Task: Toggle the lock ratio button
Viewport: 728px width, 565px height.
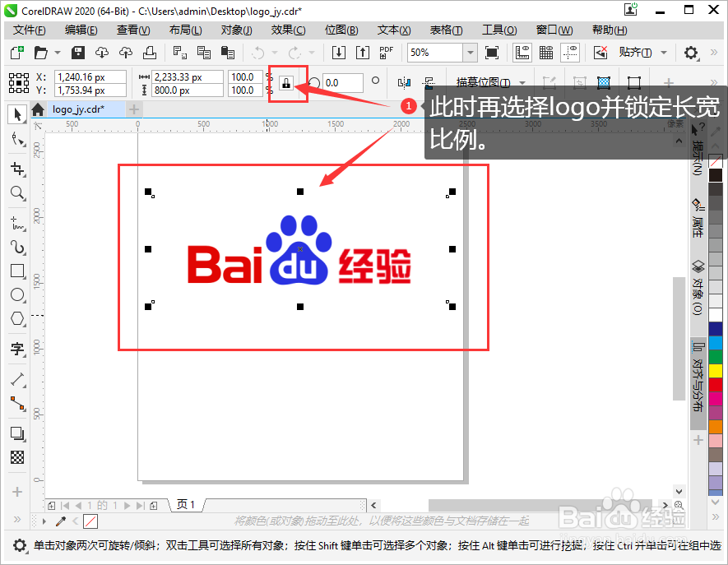Action: tap(286, 83)
